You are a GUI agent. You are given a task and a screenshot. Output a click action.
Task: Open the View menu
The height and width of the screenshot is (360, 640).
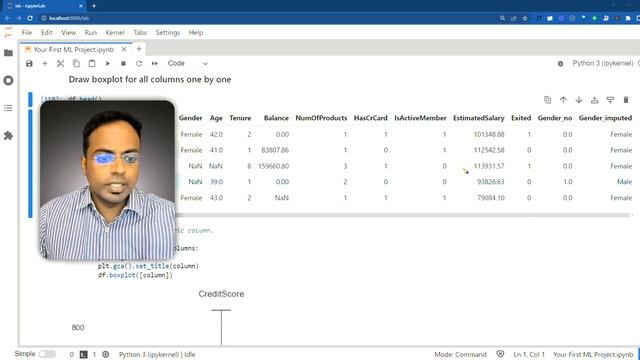pyautogui.click(x=69, y=33)
